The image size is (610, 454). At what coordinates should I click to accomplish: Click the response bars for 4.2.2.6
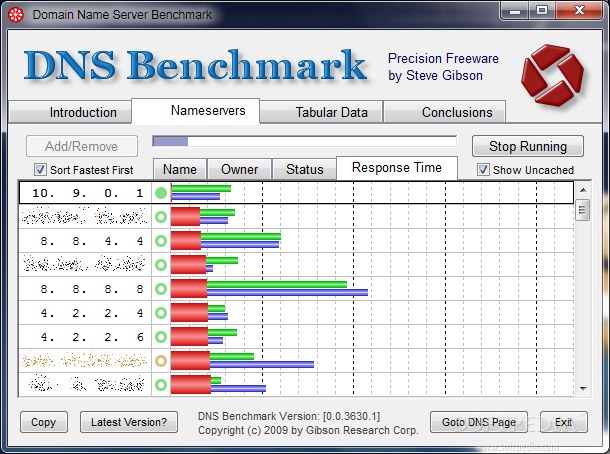204,337
